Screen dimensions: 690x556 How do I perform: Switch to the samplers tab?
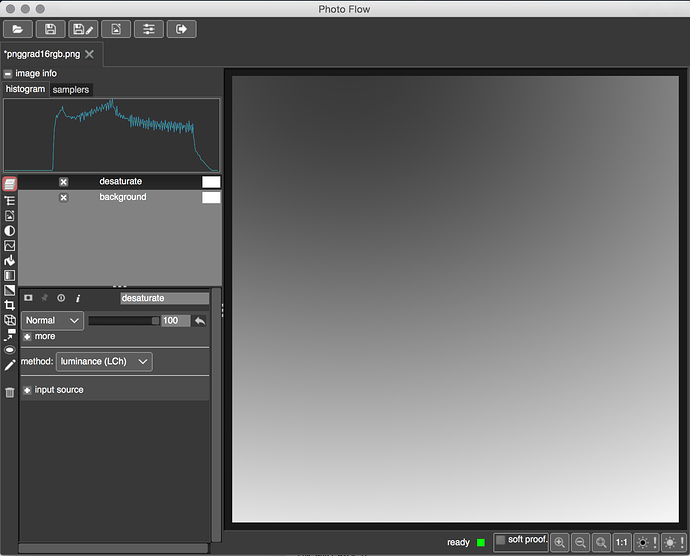click(71, 90)
